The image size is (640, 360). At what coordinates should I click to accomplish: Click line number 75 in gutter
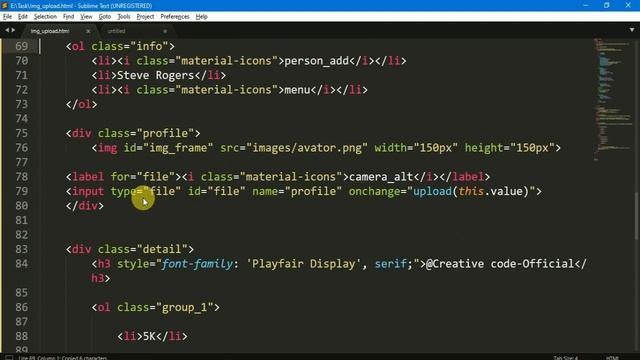21,133
